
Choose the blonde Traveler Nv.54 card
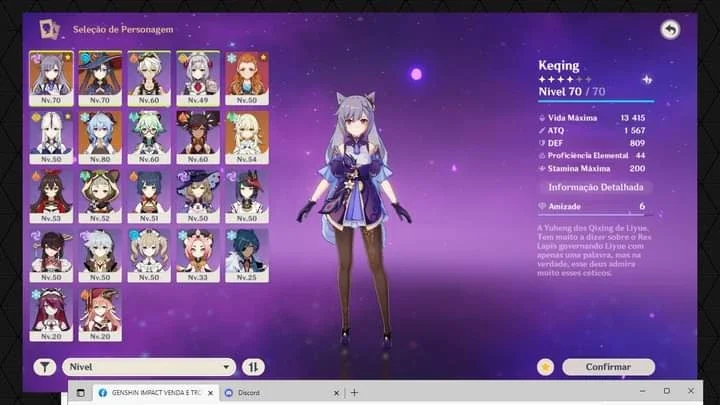pos(247,137)
